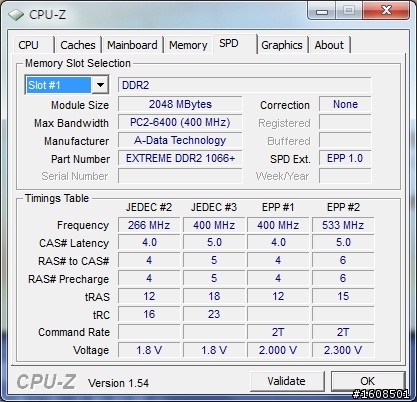Click JEDEC #2 voltage 1.8 V cell
Image resolution: width=417 pixels, height=402 pixels.
click(149, 350)
